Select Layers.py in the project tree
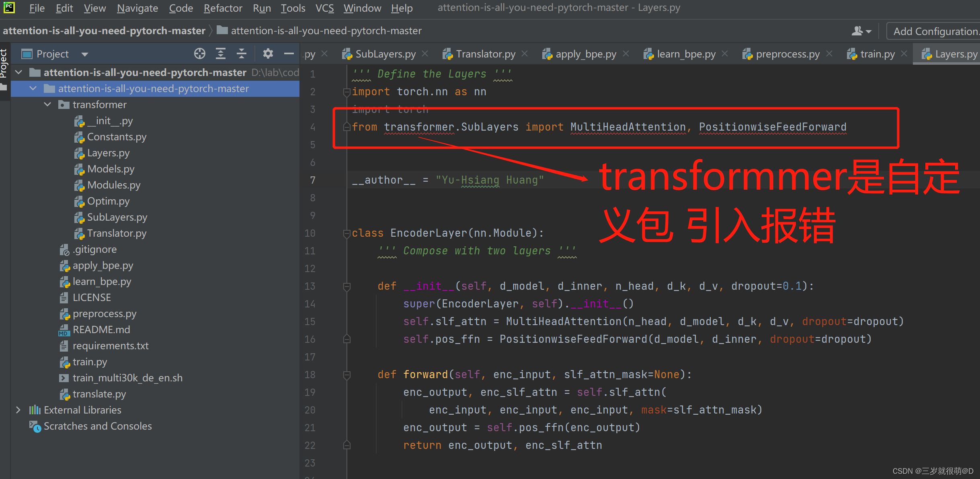 (x=102, y=153)
